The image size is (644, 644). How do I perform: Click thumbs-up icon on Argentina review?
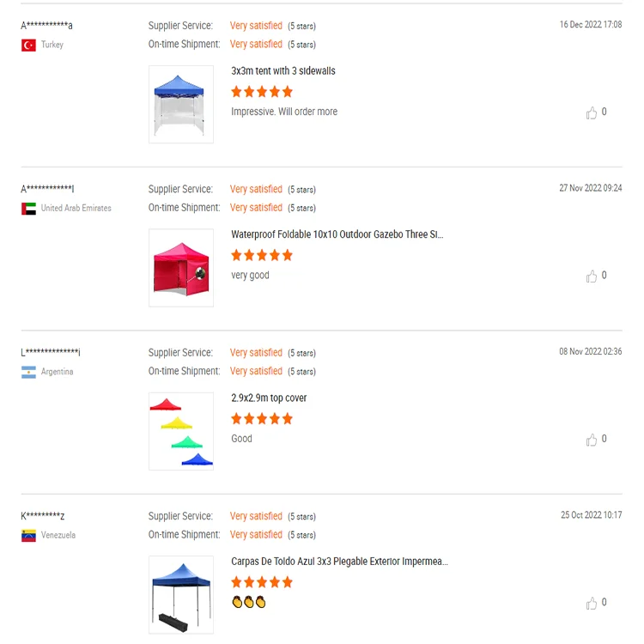pos(592,440)
